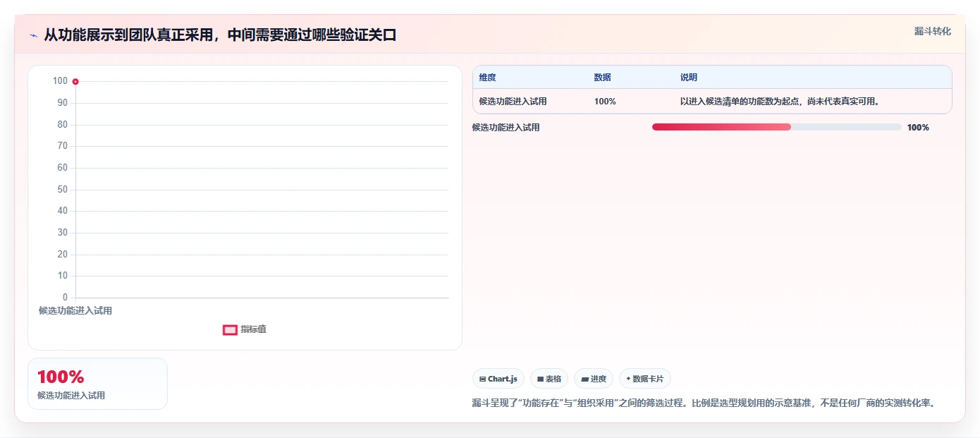This screenshot has height=438, width=980.
Task: Click table cell 候选功能进入试用
Action: 513,102
